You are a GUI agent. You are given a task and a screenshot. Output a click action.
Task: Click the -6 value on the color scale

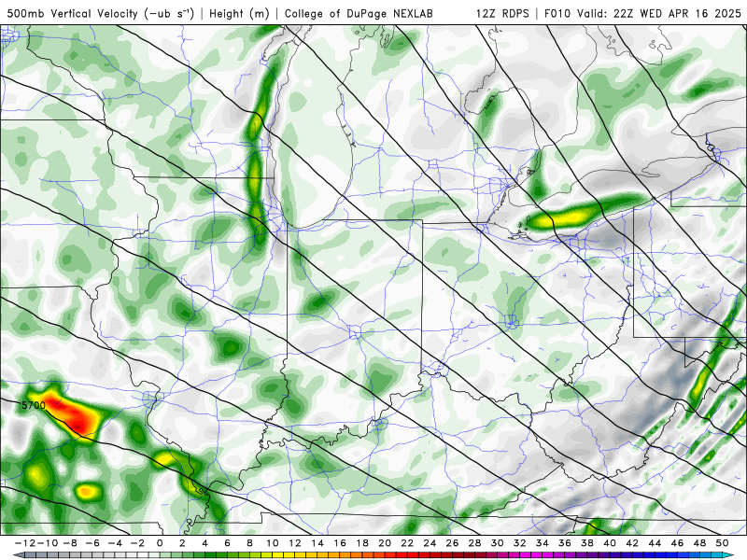(x=92, y=543)
